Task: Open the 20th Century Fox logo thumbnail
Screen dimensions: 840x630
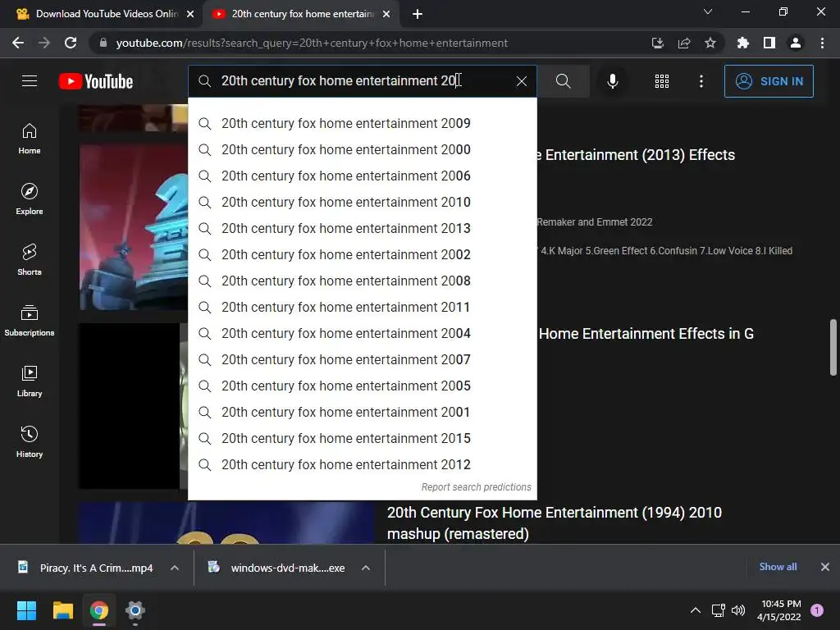Action: click(134, 227)
